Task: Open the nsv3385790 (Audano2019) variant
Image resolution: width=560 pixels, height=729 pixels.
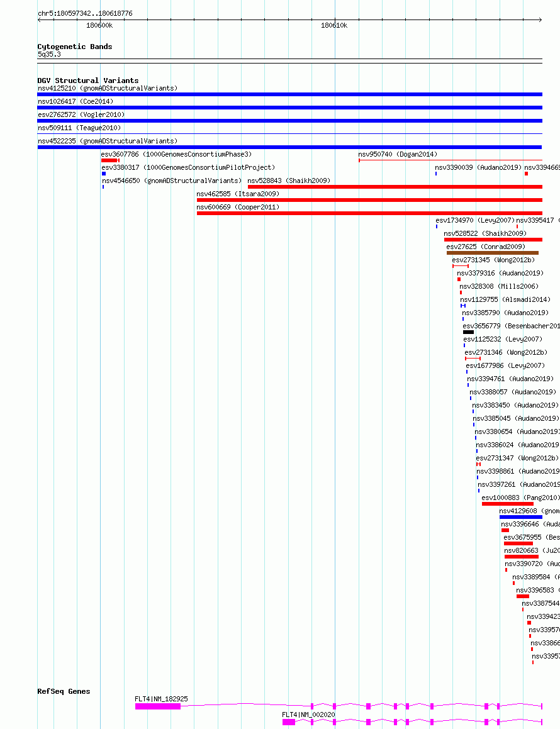Action: pos(506,313)
